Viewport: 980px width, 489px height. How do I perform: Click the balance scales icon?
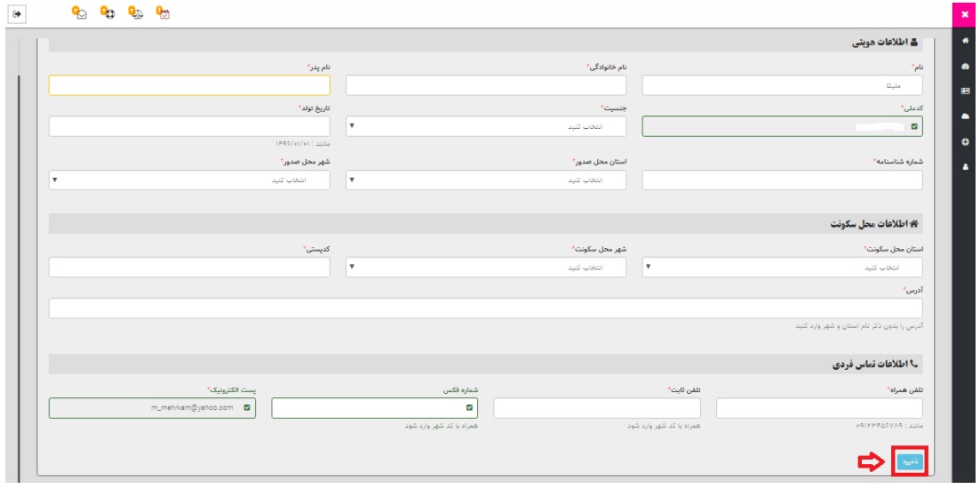(134, 13)
